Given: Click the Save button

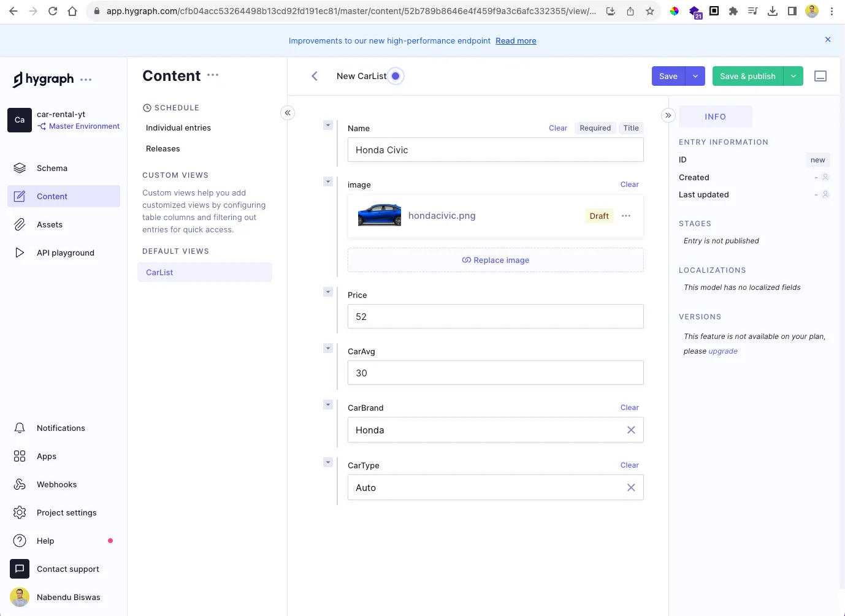Looking at the screenshot, I should click(668, 76).
